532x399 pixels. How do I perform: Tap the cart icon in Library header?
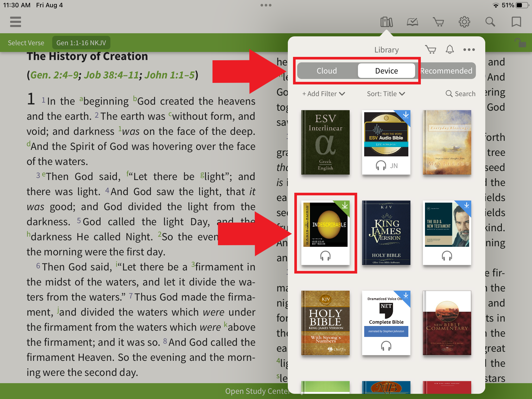pyautogui.click(x=431, y=49)
